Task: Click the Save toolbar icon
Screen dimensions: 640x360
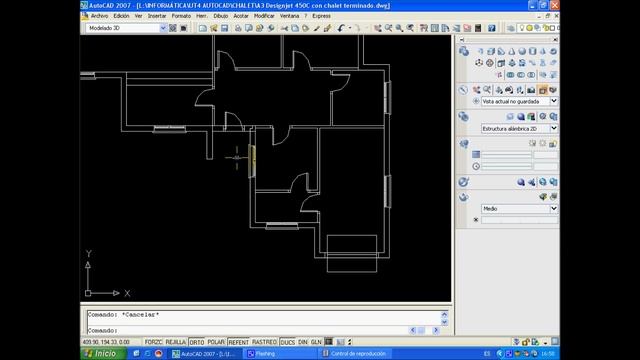Action: [224, 28]
